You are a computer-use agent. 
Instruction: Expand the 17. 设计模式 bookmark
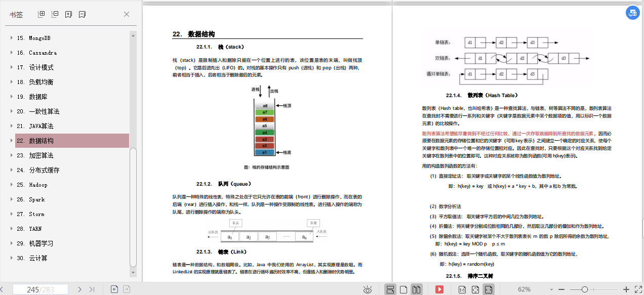tap(11, 67)
